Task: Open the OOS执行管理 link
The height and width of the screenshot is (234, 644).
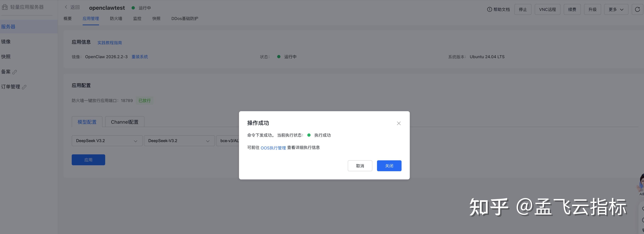Action: click(x=273, y=148)
